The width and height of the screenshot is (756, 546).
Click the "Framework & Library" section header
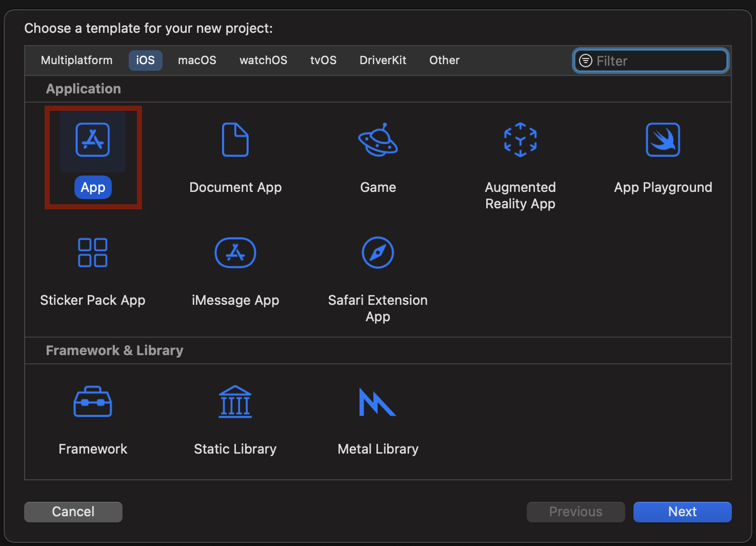[114, 351]
